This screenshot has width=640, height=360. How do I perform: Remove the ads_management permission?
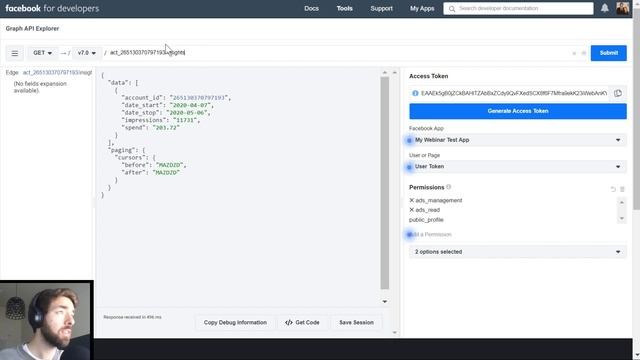pyautogui.click(x=412, y=200)
